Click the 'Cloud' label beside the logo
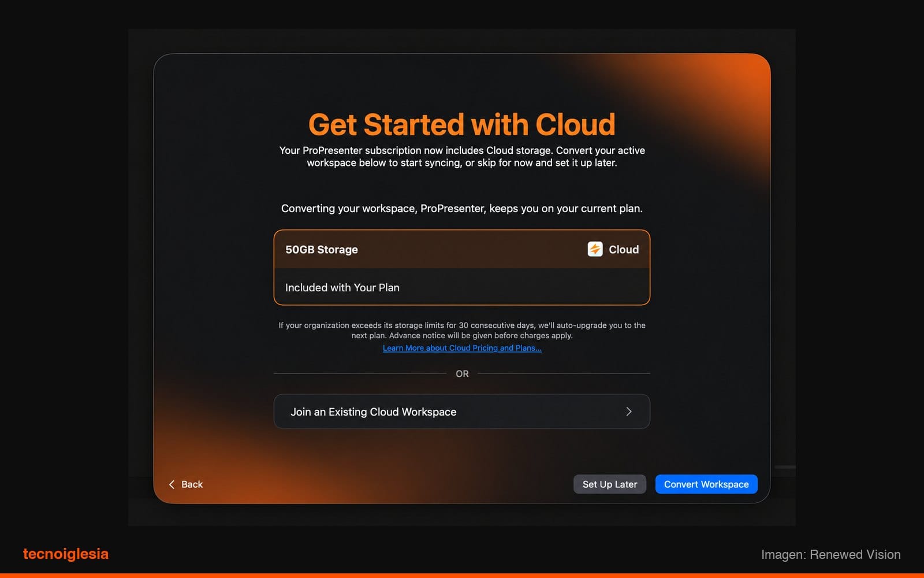 click(624, 250)
